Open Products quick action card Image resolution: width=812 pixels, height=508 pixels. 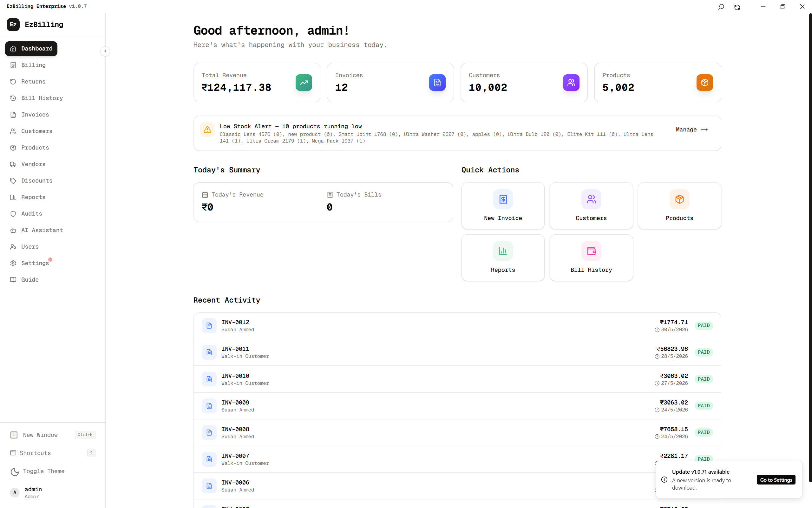click(x=679, y=206)
